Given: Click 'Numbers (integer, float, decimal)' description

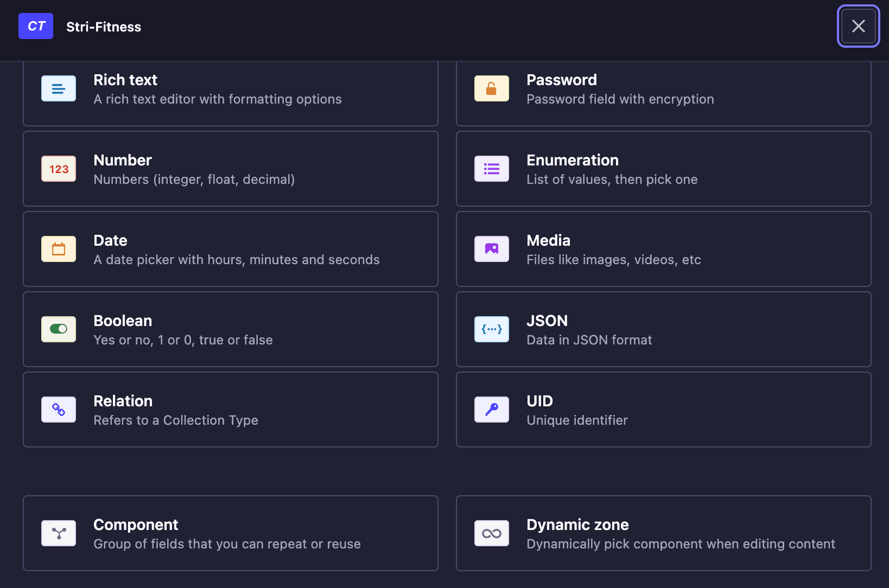Looking at the screenshot, I should (194, 180).
